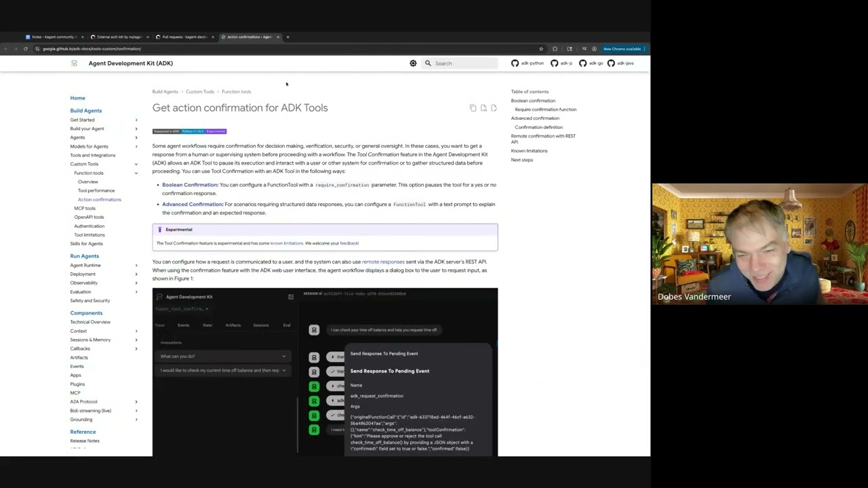Open the Plugins sidebar page
This screenshot has width=868, height=488.
coord(77,384)
